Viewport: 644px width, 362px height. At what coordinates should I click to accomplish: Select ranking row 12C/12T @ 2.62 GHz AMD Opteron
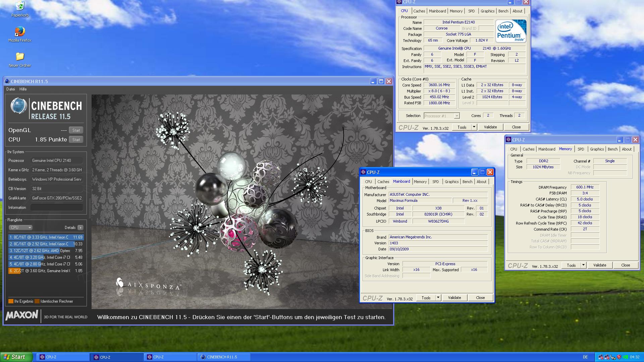(x=46, y=251)
